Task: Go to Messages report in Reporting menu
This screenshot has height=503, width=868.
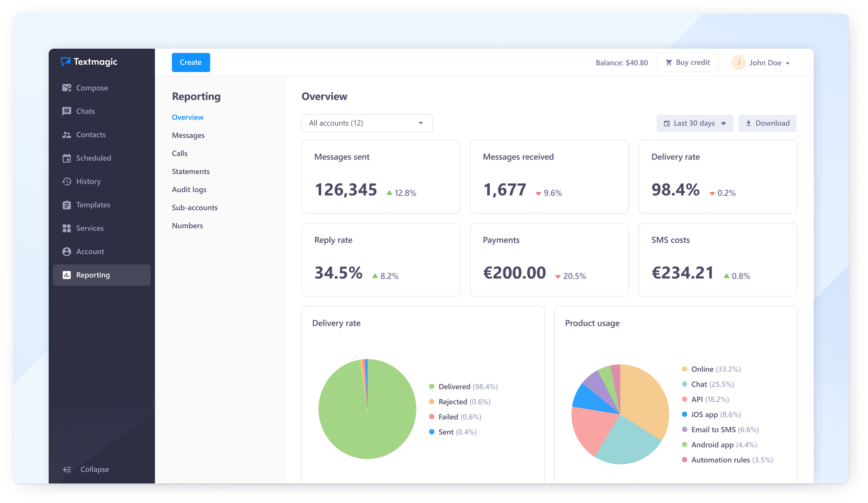Action: [x=188, y=135]
